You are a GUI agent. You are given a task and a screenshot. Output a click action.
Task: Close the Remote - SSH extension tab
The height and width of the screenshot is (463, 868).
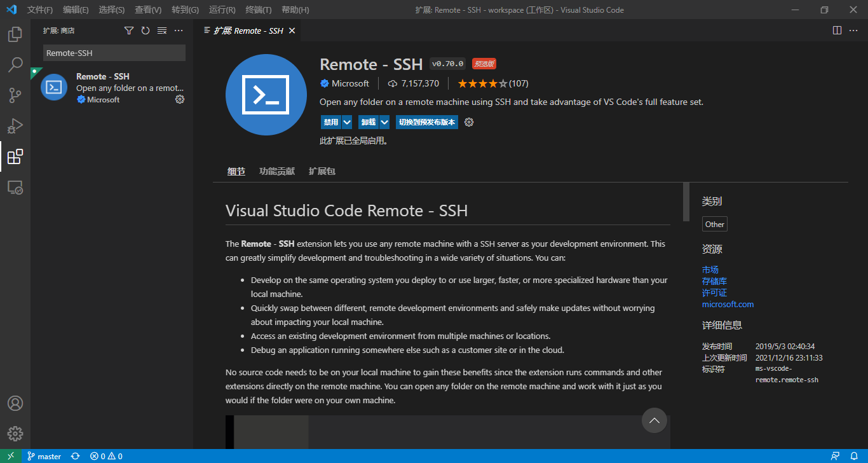292,31
